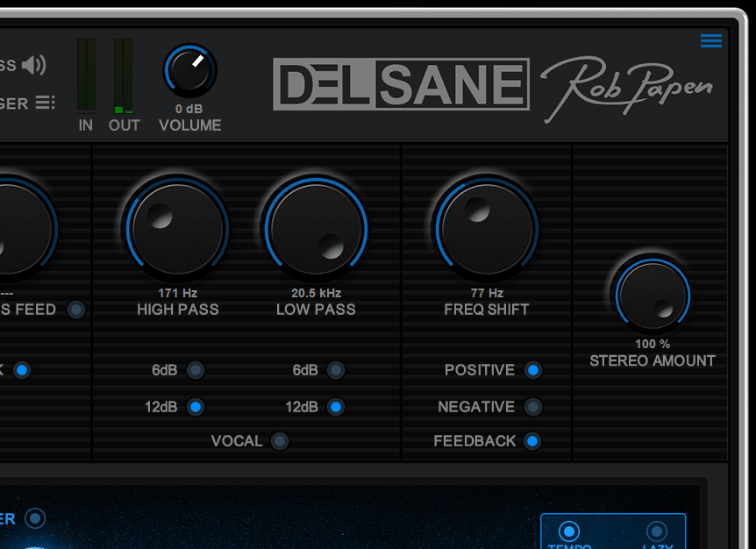
Task: Click the bypass speaker icon
Action: point(33,65)
